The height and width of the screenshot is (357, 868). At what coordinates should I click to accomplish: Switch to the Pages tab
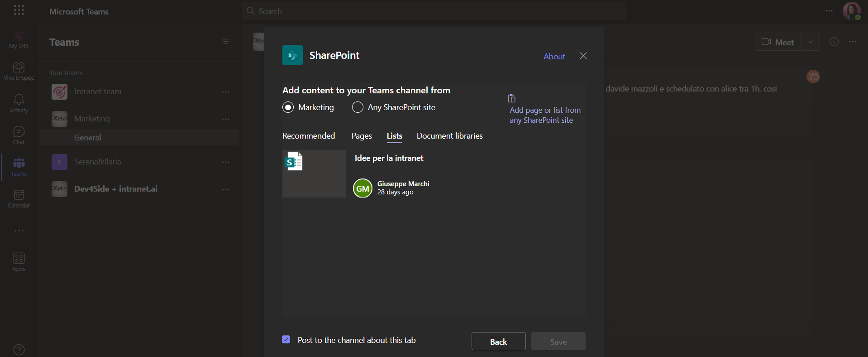coord(362,136)
